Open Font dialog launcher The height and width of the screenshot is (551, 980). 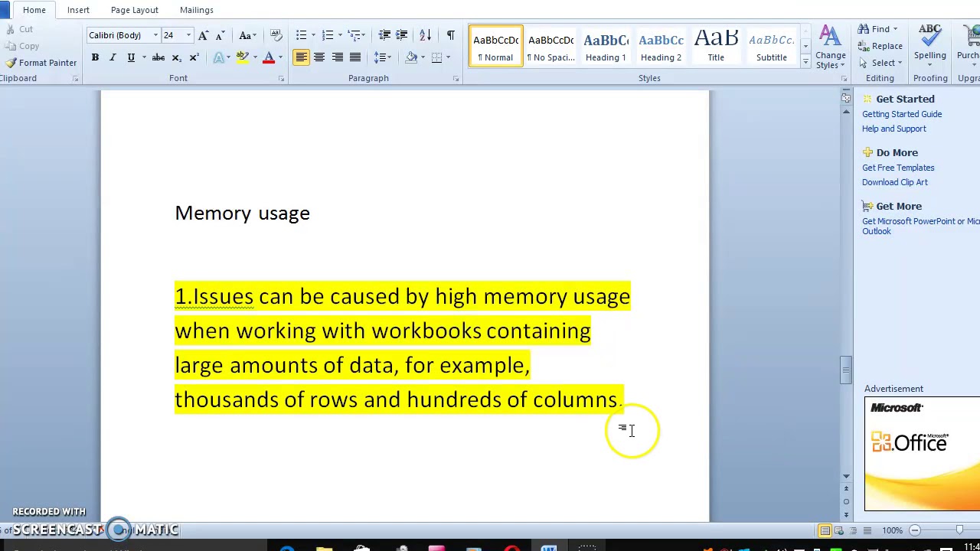[x=281, y=79]
